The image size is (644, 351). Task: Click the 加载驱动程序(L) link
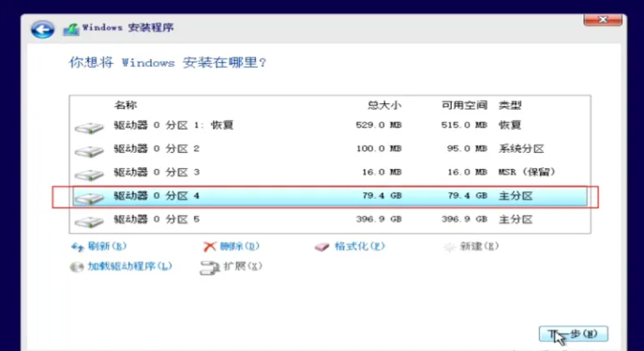(x=129, y=267)
